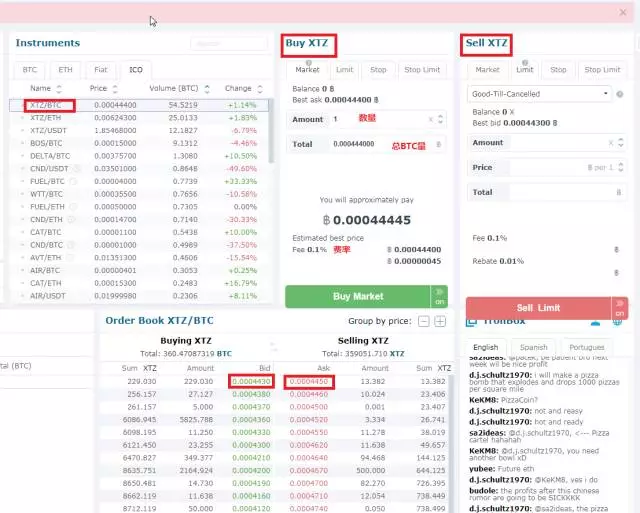Viewport: 640px width, 513px height.
Task: Click the info icon beside CND/BTC
Action: (71, 245)
